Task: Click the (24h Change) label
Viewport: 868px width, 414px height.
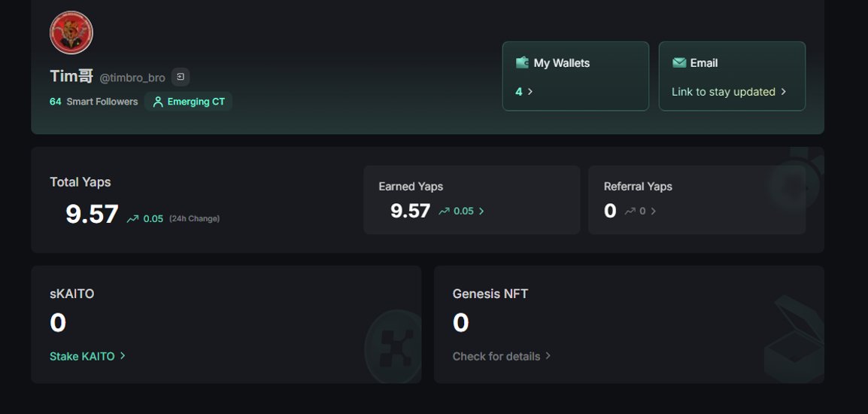Action: 194,219
